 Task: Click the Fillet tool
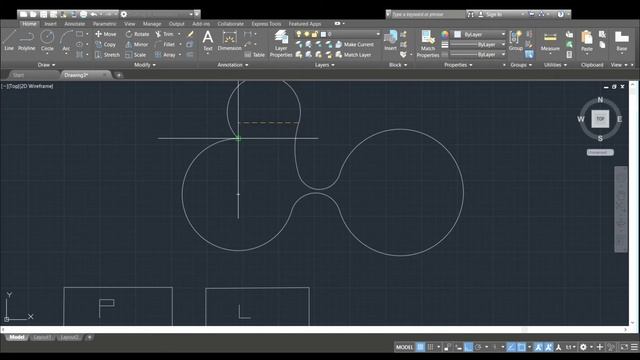[x=165, y=44]
